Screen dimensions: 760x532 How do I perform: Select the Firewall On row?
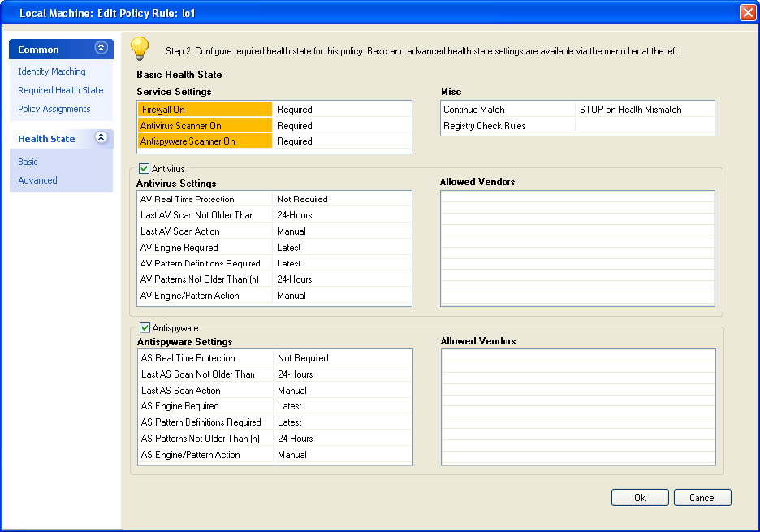coord(205,110)
